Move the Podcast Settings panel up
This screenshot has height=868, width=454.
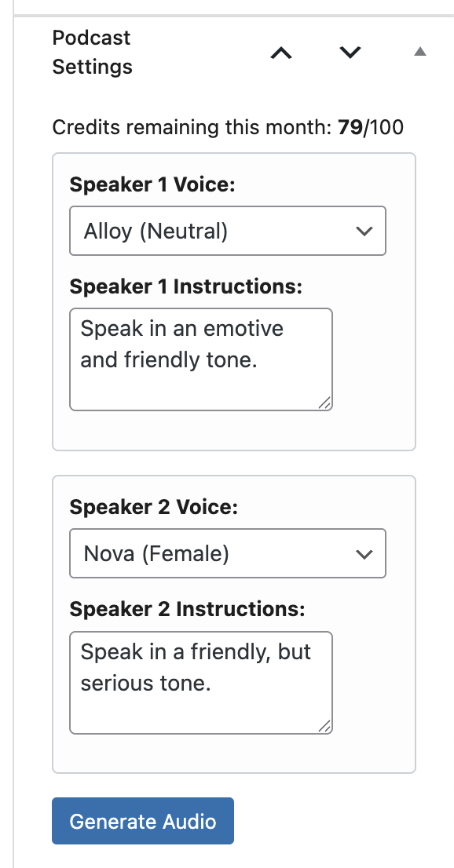click(281, 53)
